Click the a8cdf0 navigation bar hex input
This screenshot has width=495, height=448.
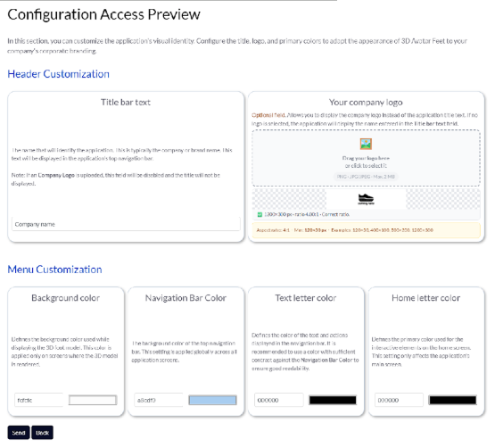[159, 400]
